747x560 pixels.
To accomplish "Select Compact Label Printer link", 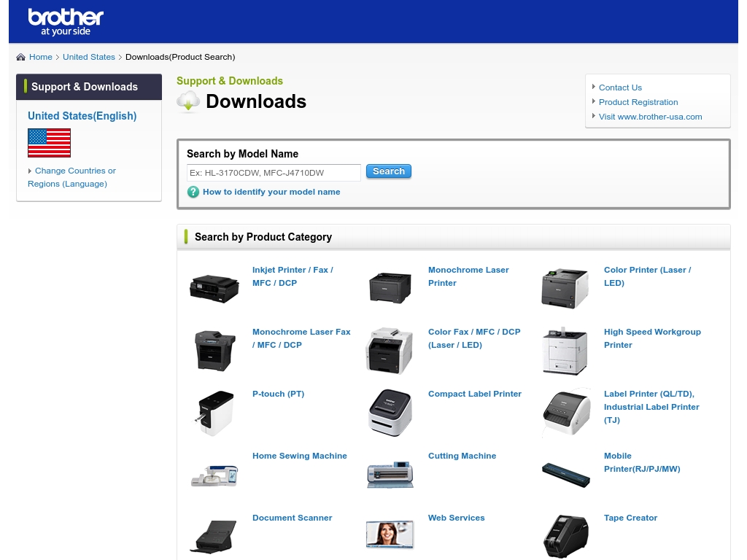I will 475,394.
